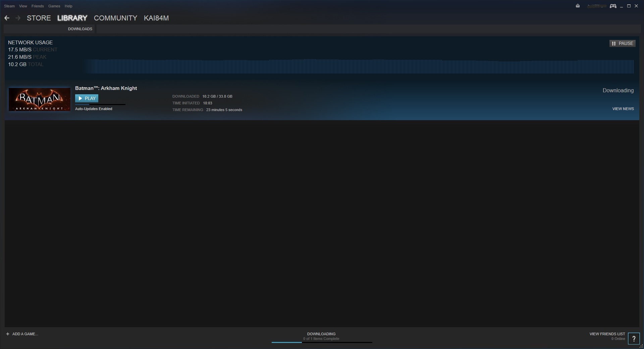Viewport: 644px width, 349px height.
Task: Click ADD A GAME link
Action: point(25,334)
